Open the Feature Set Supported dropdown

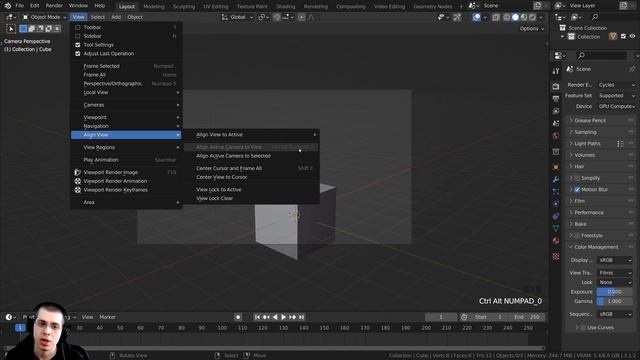tap(616, 96)
